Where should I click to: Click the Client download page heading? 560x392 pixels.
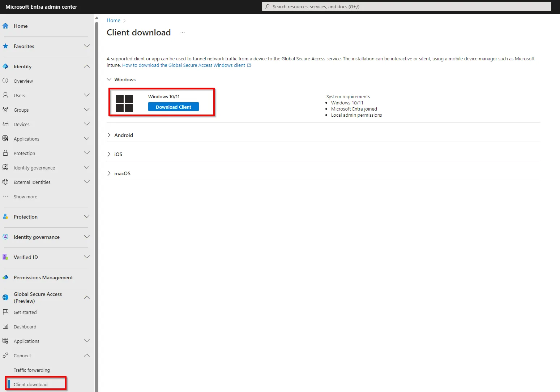pyautogui.click(x=139, y=33)
